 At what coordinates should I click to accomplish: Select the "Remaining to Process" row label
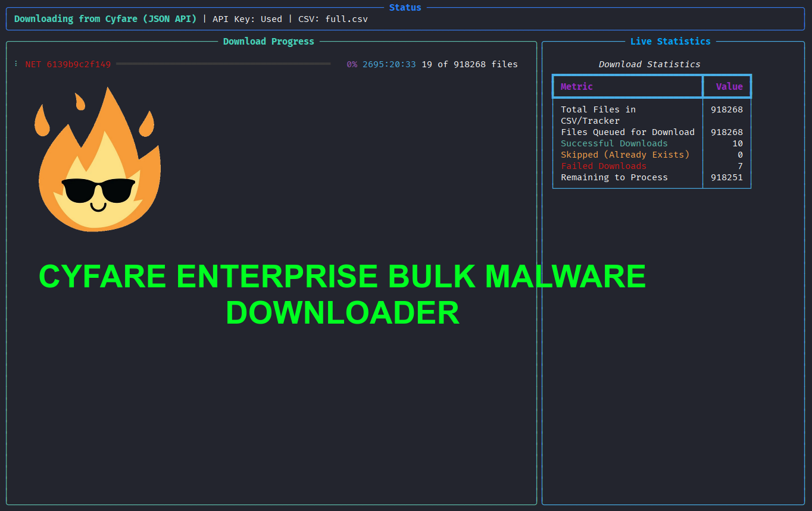click(614, 177)
